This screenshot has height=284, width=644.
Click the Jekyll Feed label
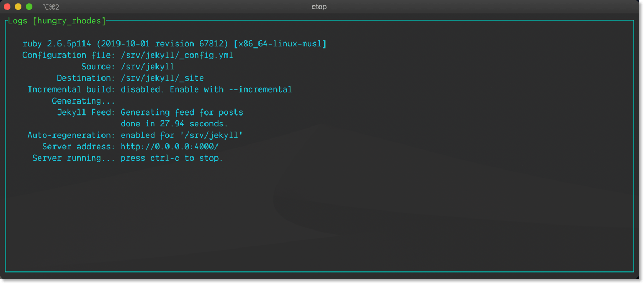[x=86, y=112]
